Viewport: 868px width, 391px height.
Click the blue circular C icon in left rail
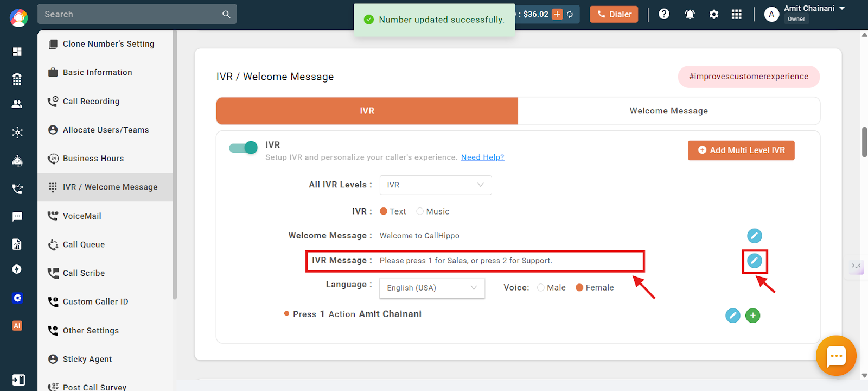tap(17, 298)
